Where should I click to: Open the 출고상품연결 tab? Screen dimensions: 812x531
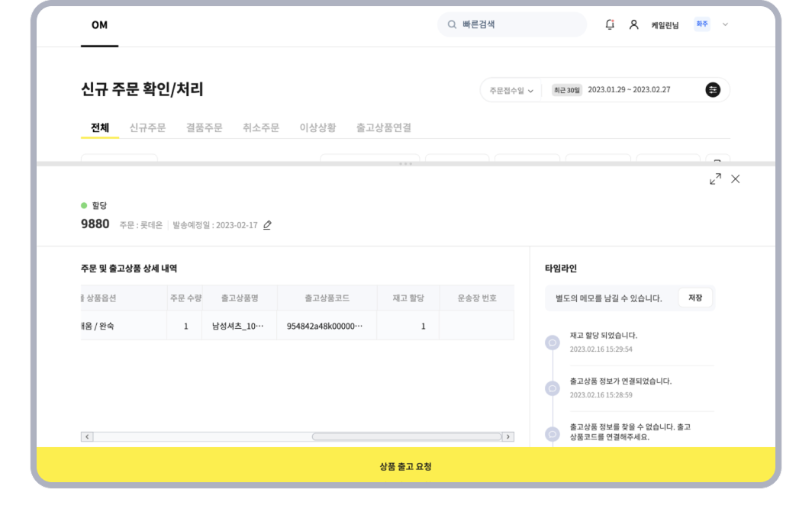pos(383,127)
